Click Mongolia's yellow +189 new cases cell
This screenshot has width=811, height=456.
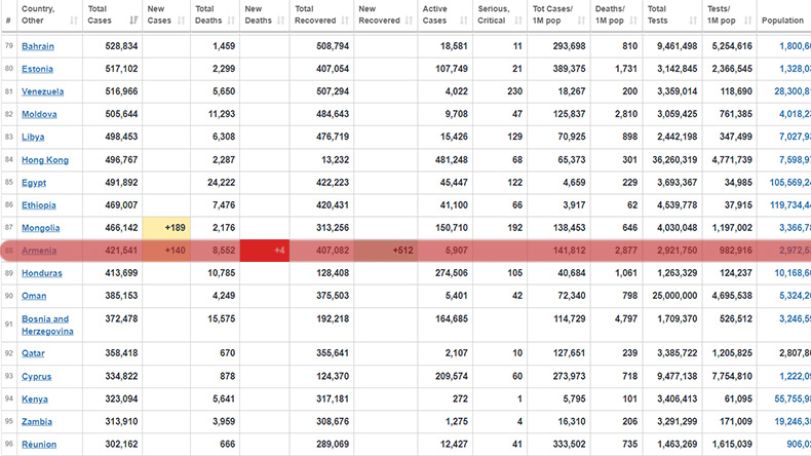(x=167, y=228)
